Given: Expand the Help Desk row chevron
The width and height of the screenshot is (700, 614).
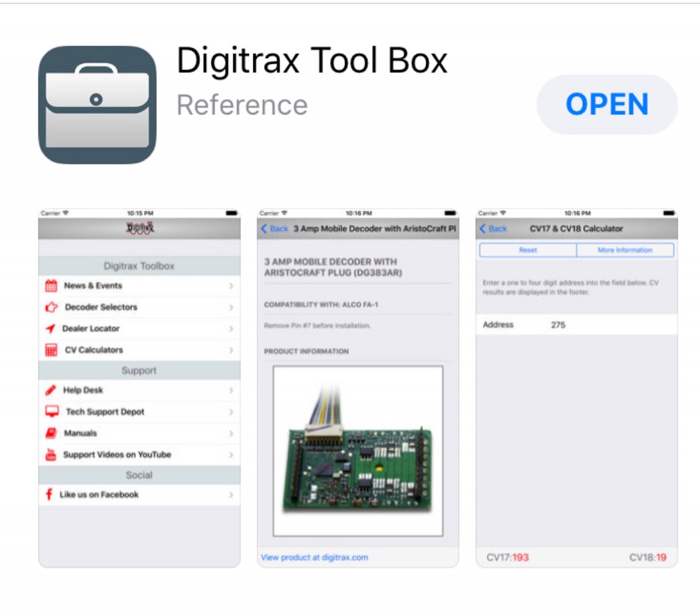Looking at the screenshot, I should click(x=231, y=390).
